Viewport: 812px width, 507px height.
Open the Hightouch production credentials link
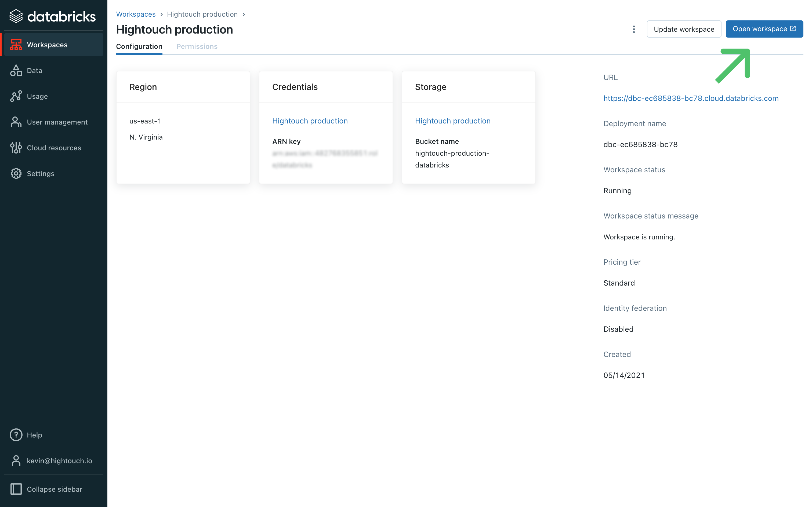pos(310,121)
